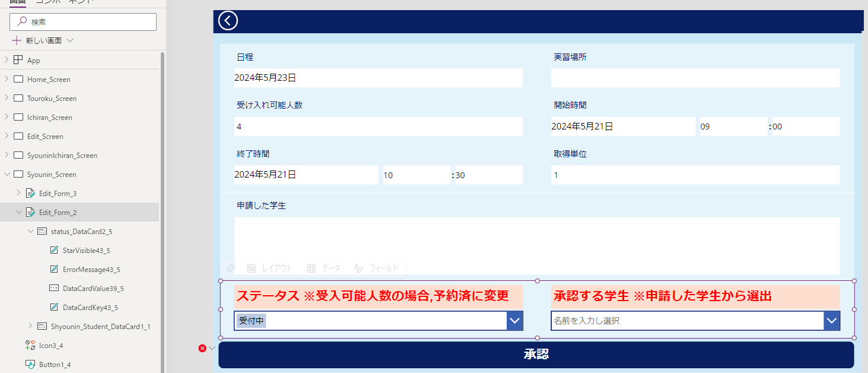Click Ichiran_Screen's screen icon
This screenshot has width=868, height=373.
point(18,117)
